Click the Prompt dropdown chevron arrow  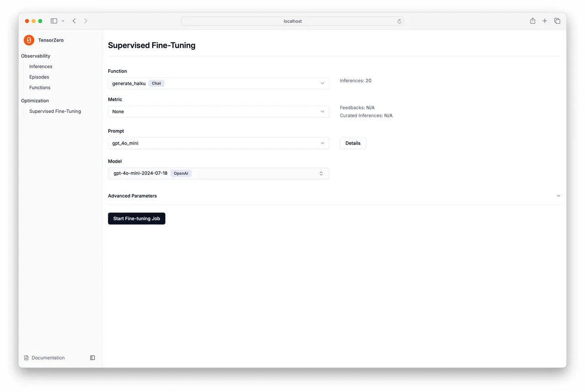coord(322,143)
